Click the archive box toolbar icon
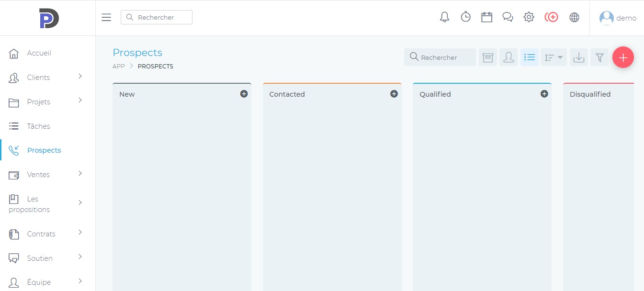This screenshot has height=291, width=644. (x=487, y=57)
